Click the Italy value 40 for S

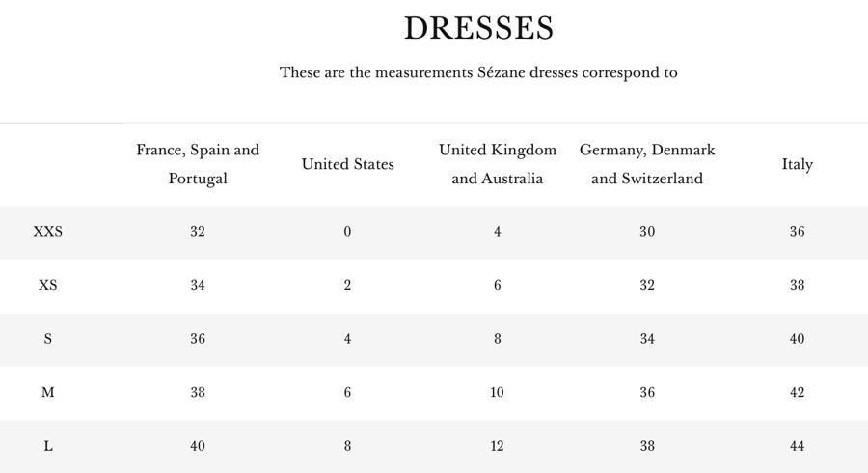(x=797, y=339)
